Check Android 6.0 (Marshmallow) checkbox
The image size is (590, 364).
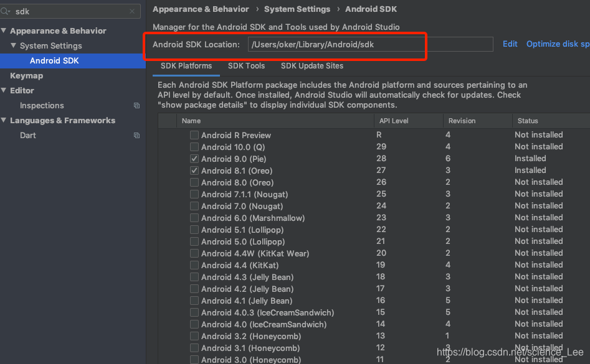point(194,218)
